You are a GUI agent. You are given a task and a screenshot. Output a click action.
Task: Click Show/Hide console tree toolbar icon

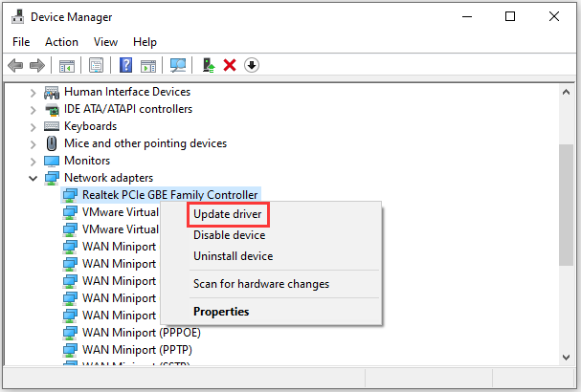[x=67, y=65]
